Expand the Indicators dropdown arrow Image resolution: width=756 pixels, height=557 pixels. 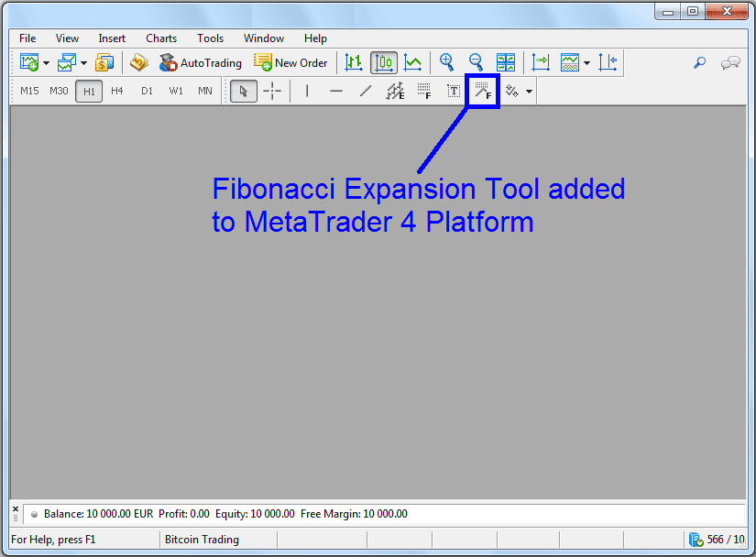(x=586, y=63)
